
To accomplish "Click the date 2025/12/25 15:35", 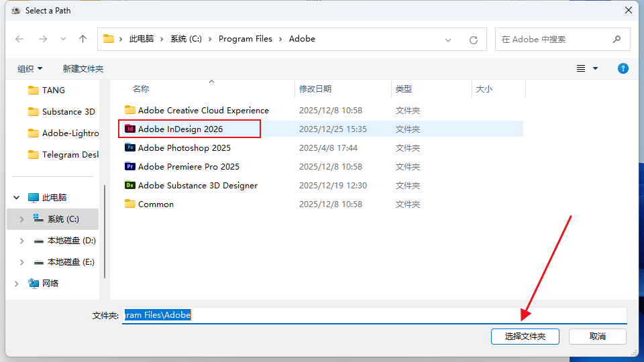I will pos(333,129).
